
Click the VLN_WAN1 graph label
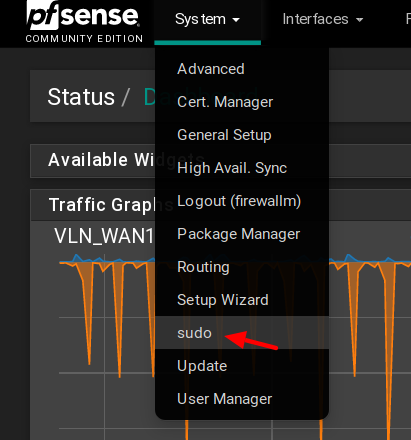pos(104,236)
